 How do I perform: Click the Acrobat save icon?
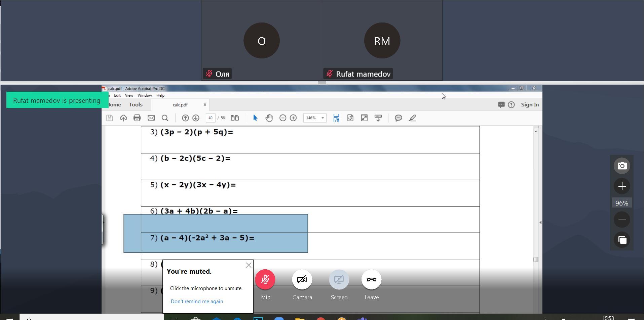tap(110, 118)
